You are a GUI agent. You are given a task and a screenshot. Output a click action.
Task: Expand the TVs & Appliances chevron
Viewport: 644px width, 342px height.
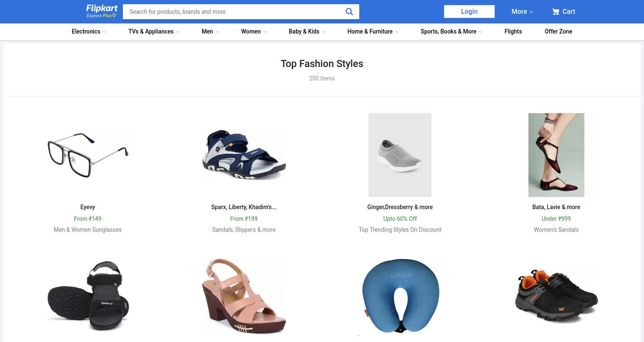point(178,32)
